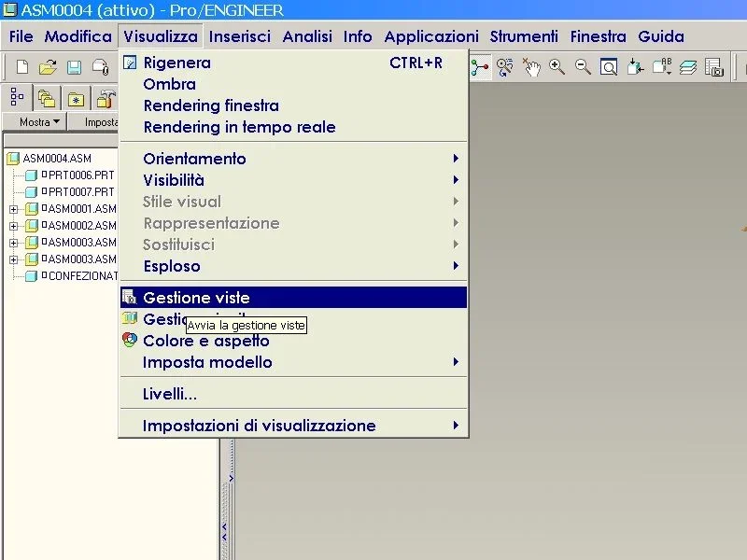The height and width of the screenshot is (560, 747).
Task: Open the Analisi menu
Action: 307,36
